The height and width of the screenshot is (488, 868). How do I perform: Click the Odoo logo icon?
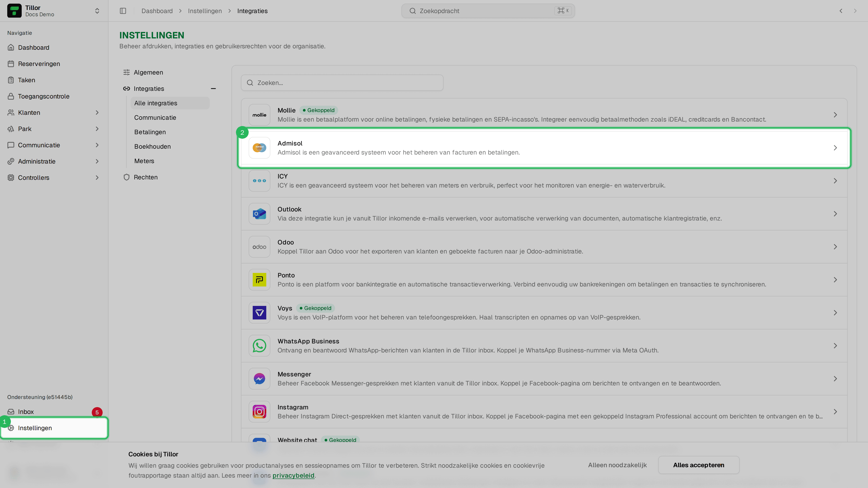tap(259, 247)
